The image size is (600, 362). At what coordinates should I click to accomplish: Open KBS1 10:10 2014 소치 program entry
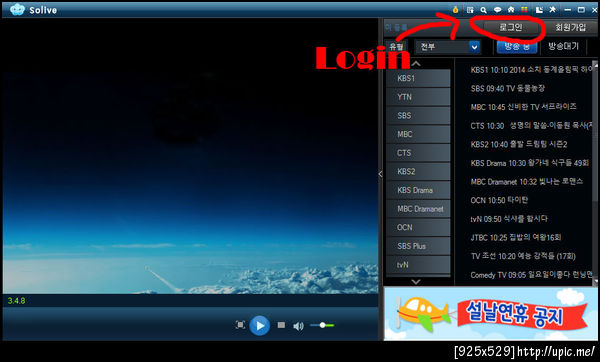point(531,70)
